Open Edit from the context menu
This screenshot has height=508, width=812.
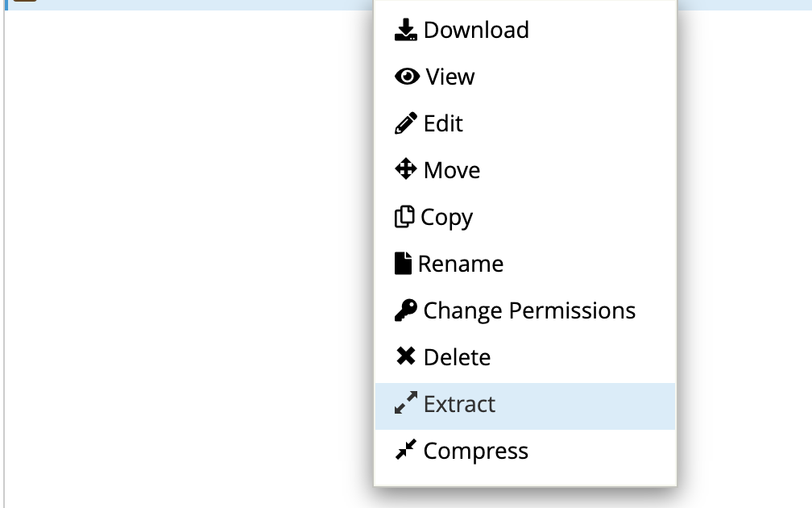tap(525, 123)
